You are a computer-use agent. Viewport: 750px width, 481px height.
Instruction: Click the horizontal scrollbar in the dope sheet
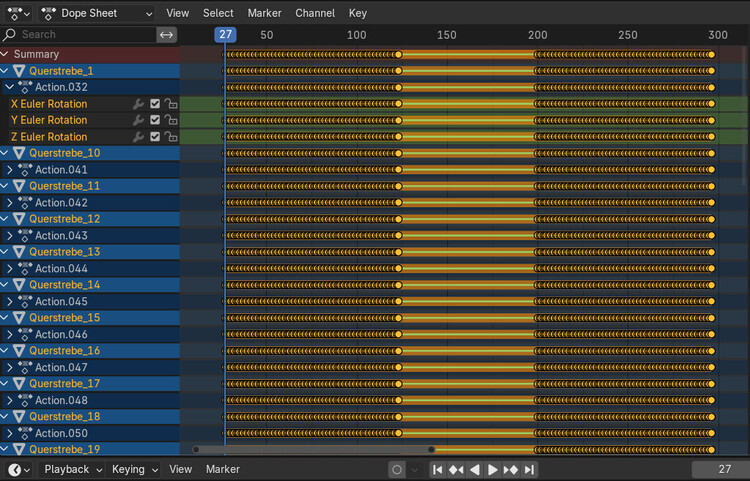tap(314, 449)
